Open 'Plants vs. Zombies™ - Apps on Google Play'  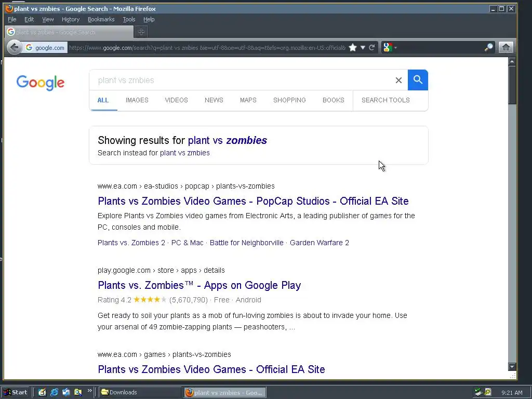pyautogui.click(x=199, y=285)
